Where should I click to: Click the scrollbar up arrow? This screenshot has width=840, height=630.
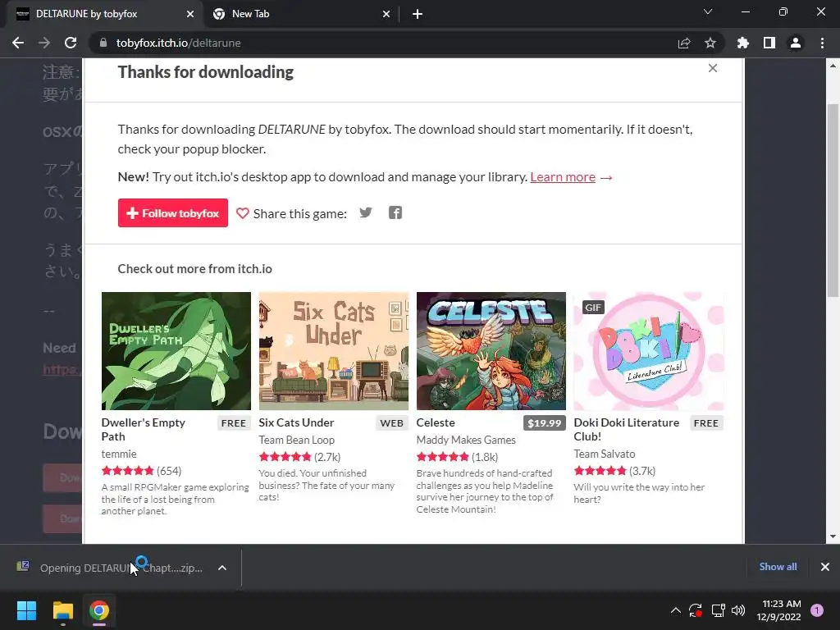[833, 66]
